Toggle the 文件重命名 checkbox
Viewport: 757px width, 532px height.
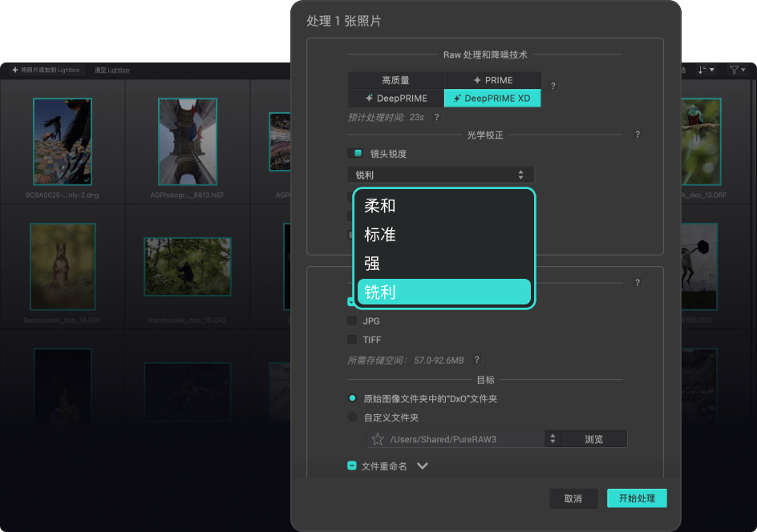coord(352,466)
